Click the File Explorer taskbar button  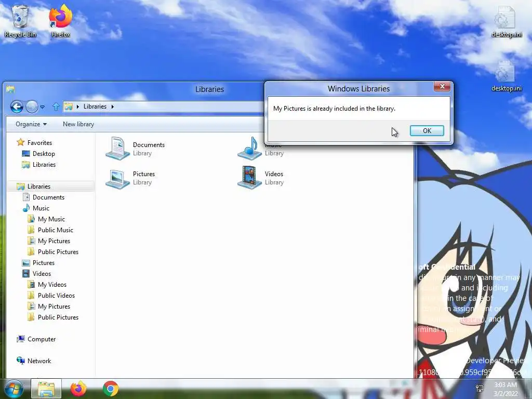[x=46, y=389]
